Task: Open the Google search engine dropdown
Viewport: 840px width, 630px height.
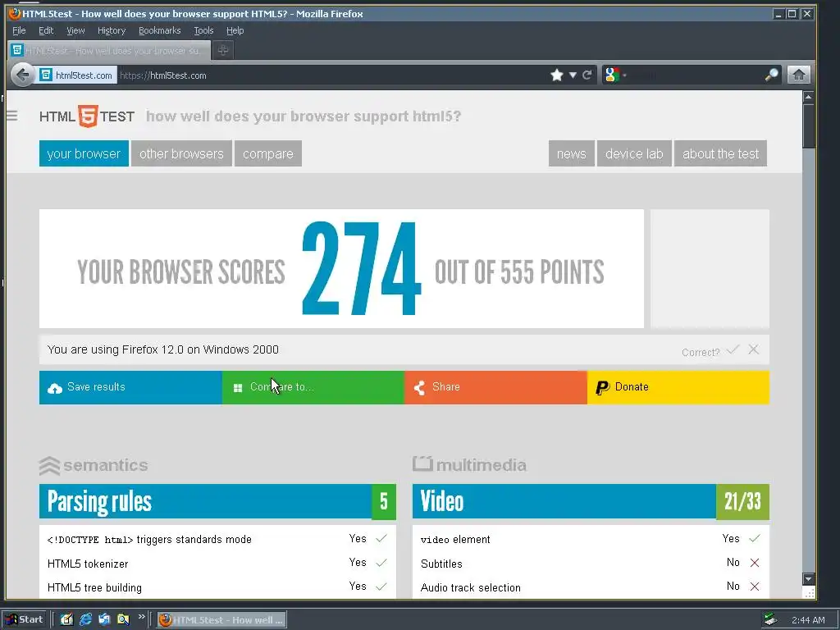Action: (x=614, y=75)
